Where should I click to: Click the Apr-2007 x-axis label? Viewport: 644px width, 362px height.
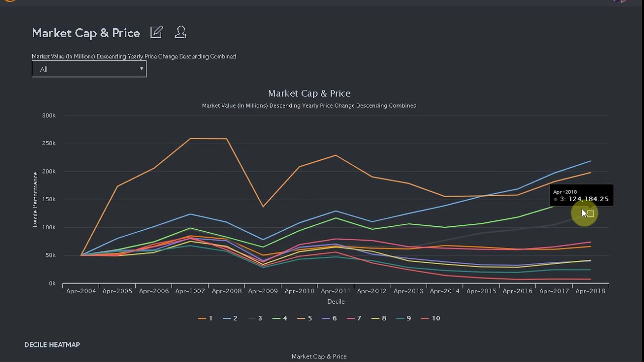point(190,291)
